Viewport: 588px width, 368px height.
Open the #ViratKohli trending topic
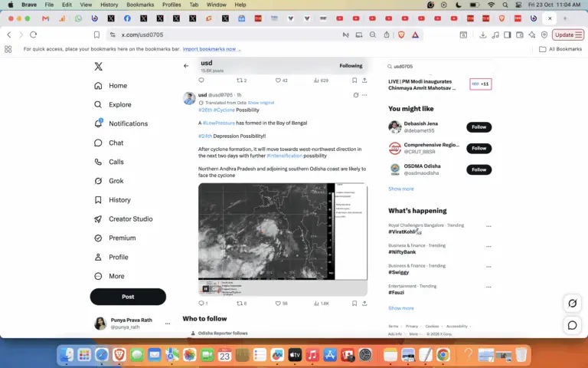402,232
